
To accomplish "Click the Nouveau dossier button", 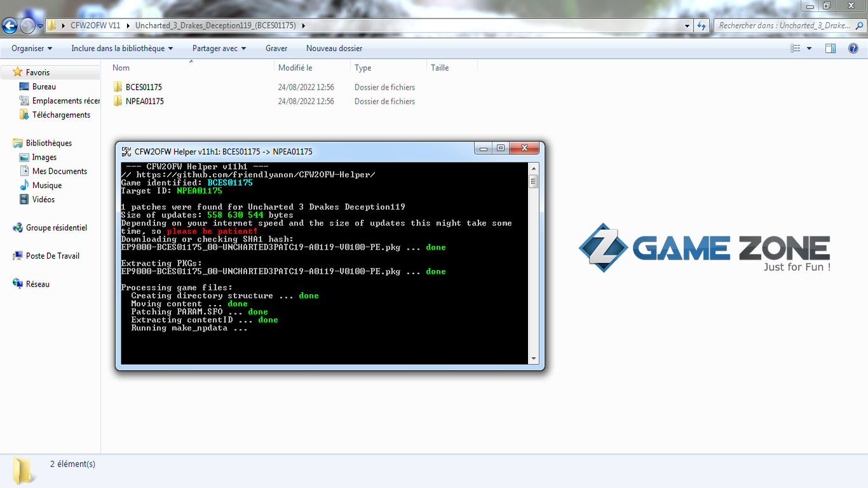I will click(x=334, y=48).
